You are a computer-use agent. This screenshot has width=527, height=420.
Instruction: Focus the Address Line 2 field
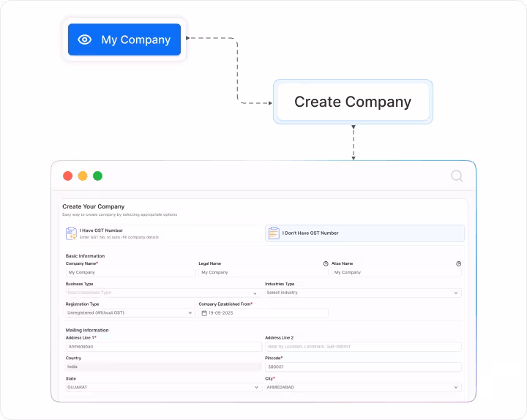363,347
